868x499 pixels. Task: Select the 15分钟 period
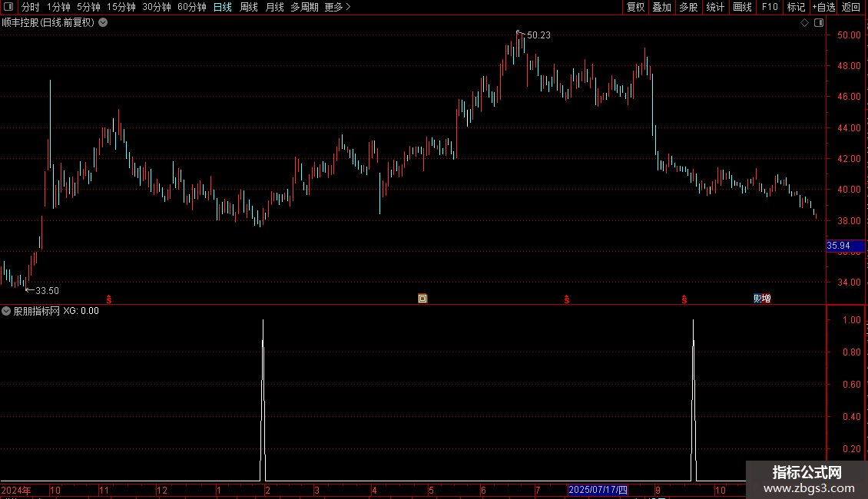point(121,7)
